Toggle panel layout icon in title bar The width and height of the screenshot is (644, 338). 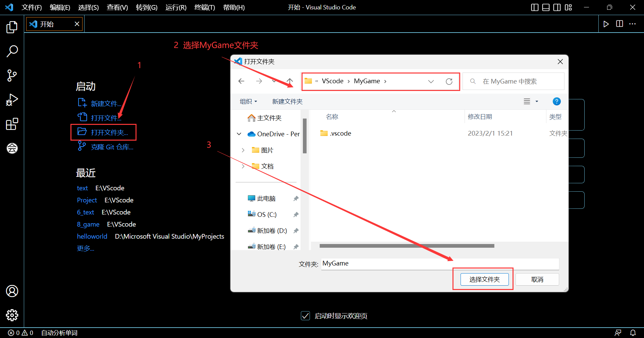[x=546, y=7]
